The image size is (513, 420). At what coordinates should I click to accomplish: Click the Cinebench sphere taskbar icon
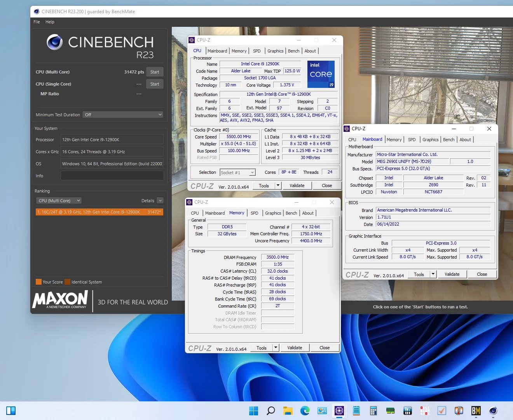pos(493,411)
